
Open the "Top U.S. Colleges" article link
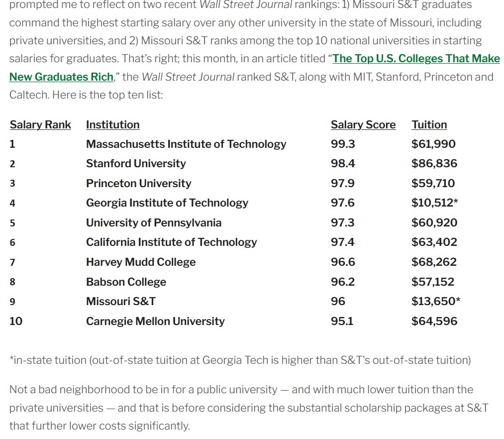point(416,59)
